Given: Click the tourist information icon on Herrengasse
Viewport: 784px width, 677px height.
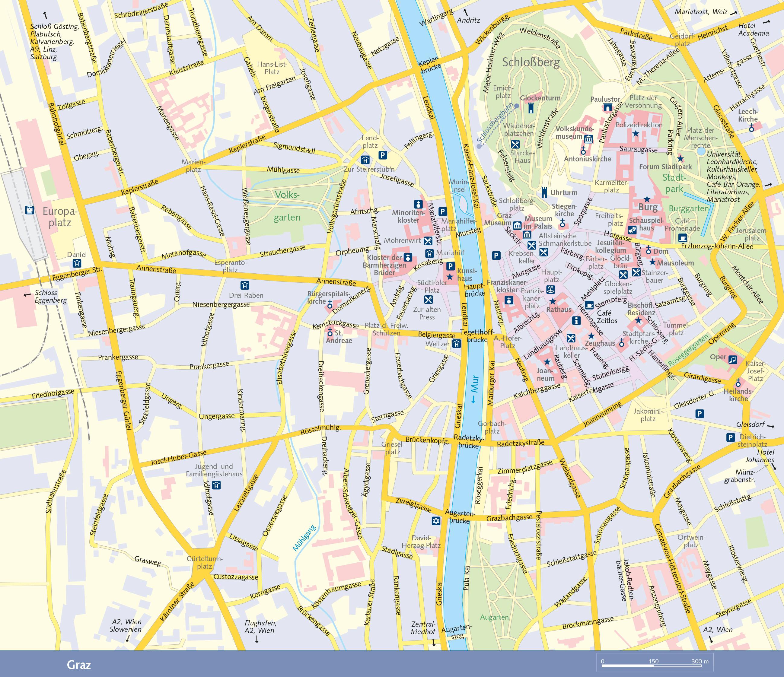Looking at the screenshot, I should coord(576,321).
